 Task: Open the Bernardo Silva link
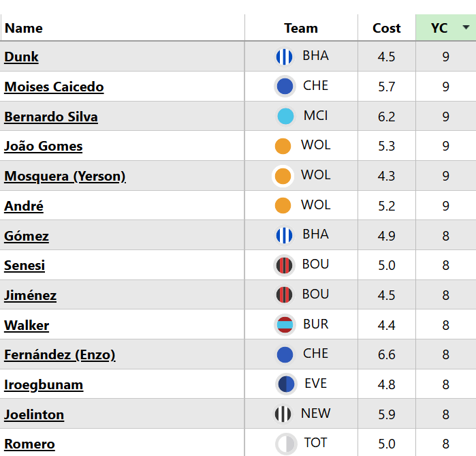coord(51,117)
